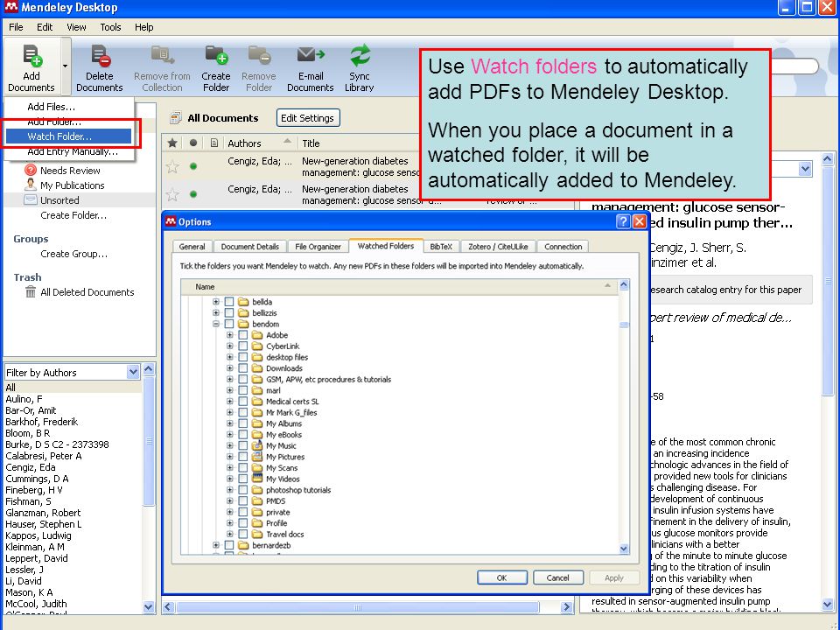Expand the bellda folder node
The height and width of the screenshot is (630, 840).
[216, 302]
